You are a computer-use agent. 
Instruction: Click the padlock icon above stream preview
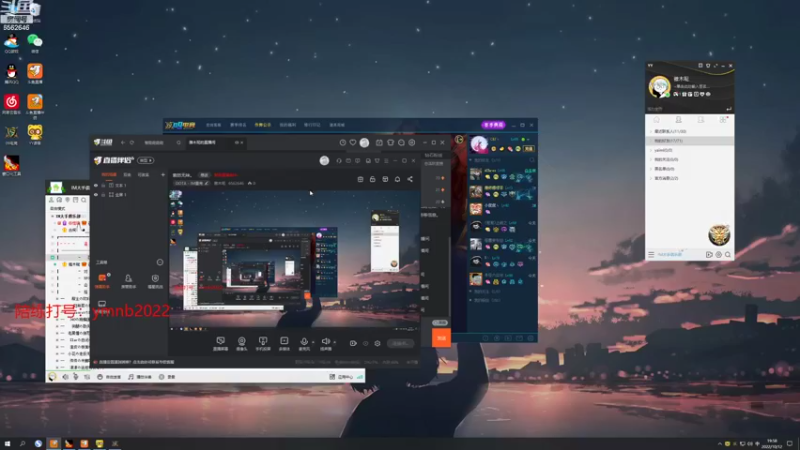tap(372, 179)
